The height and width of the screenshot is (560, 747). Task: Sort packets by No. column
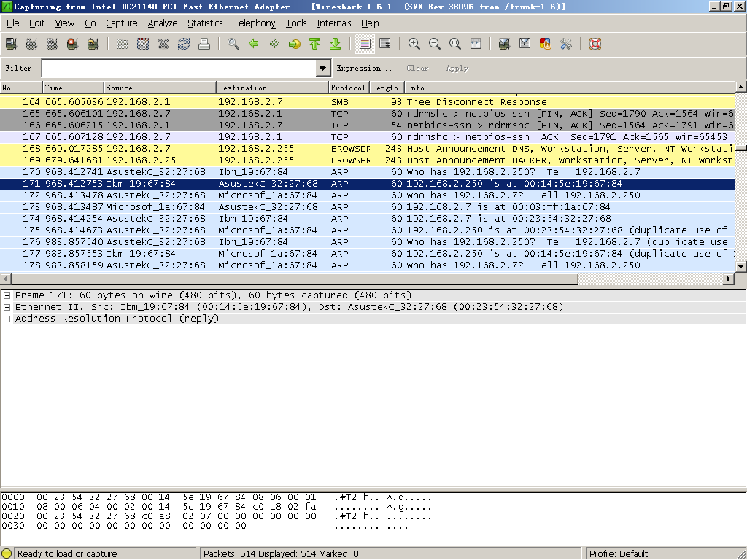[21, 87]
